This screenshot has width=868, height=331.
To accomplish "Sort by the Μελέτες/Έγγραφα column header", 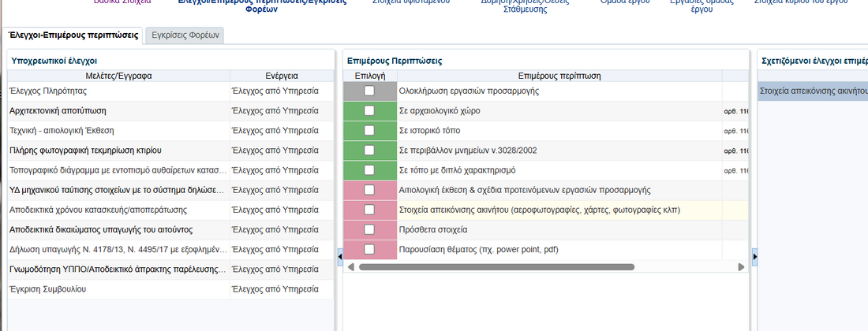I will (118, 76).
